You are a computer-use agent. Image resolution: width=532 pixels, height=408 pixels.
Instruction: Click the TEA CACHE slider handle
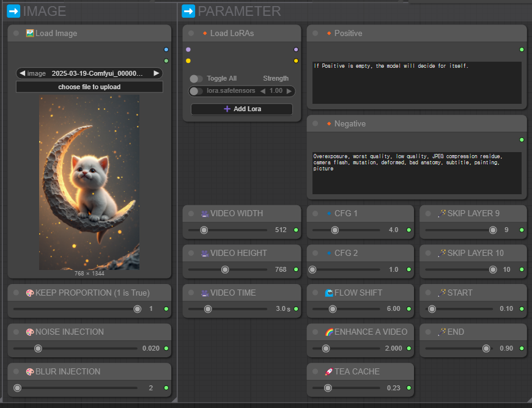pos(328,388)
